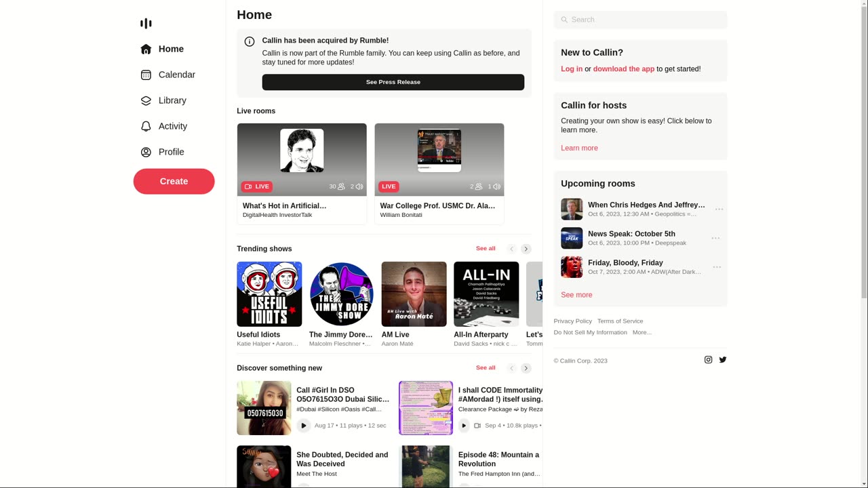Show previous Discover something new items
This screenshot has width=868, height=488.
click(x=512, y=368)
